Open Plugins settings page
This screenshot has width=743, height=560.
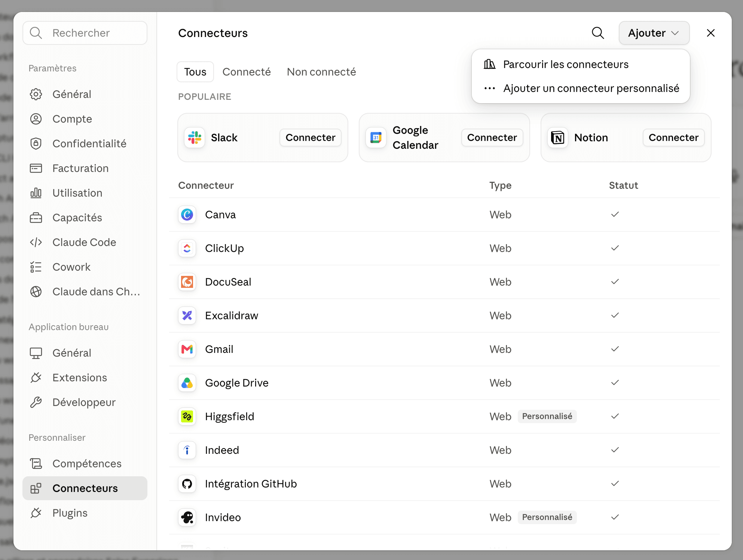[85, 513]
